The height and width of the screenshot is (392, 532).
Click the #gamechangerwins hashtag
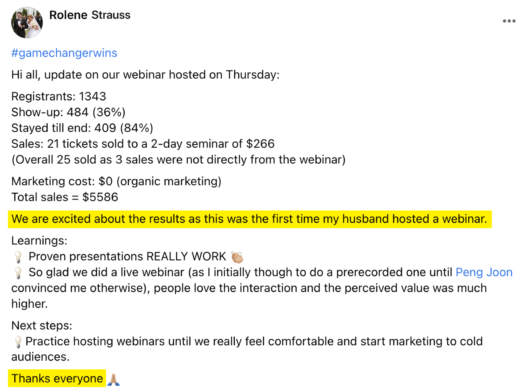(64, 53)
